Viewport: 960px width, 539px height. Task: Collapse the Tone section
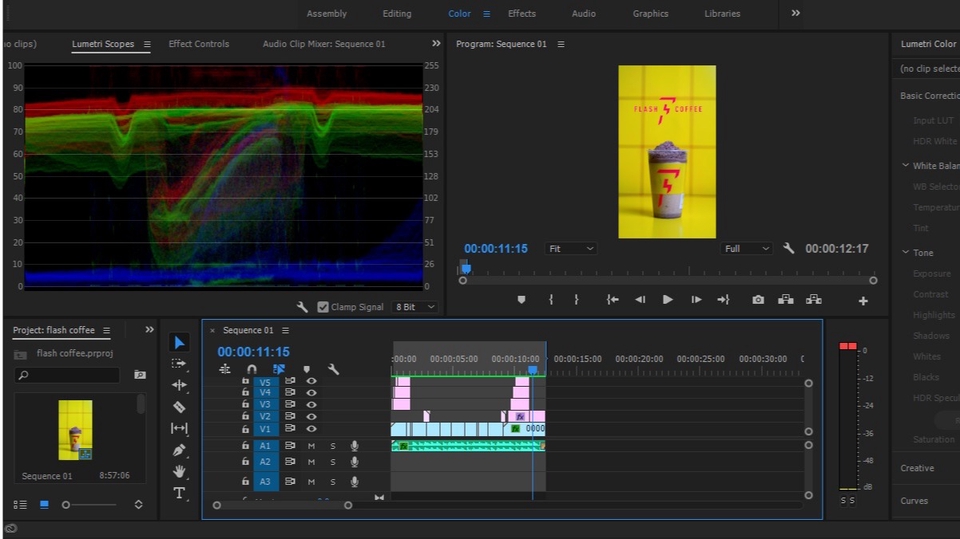(x=906, y=252)
